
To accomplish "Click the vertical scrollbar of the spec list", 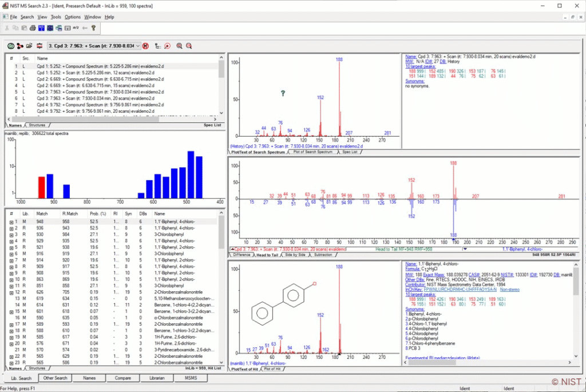I will pyautogui.click(x=221, y=85).
